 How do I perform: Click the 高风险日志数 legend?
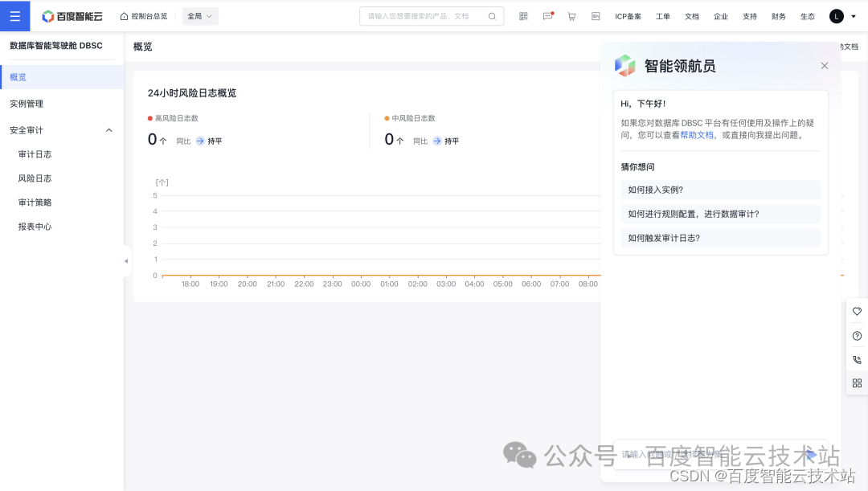pyautogui.click(x=173, y=118)
